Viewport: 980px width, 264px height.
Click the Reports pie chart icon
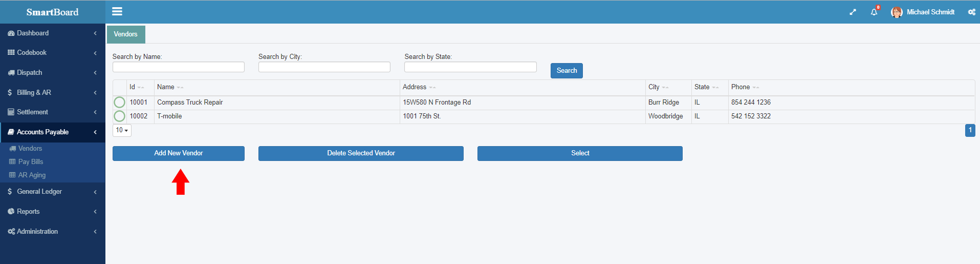(11, 211)
